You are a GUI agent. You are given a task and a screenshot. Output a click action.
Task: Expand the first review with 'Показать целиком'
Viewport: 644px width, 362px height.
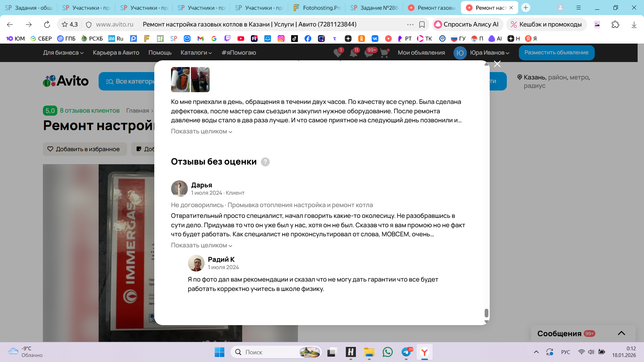click(201, 131)
